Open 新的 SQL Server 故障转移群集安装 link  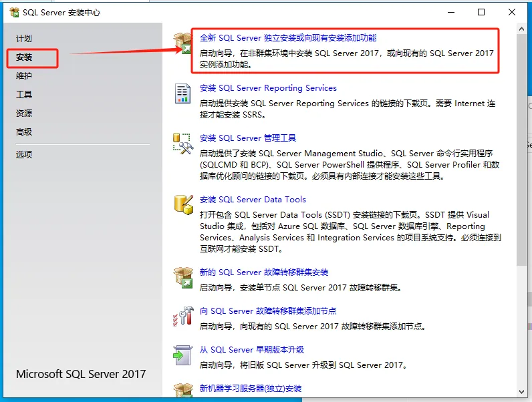click(264, 272)
